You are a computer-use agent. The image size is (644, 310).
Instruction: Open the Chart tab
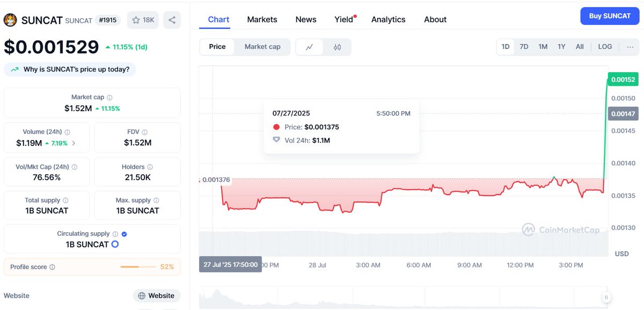[218, 19]
